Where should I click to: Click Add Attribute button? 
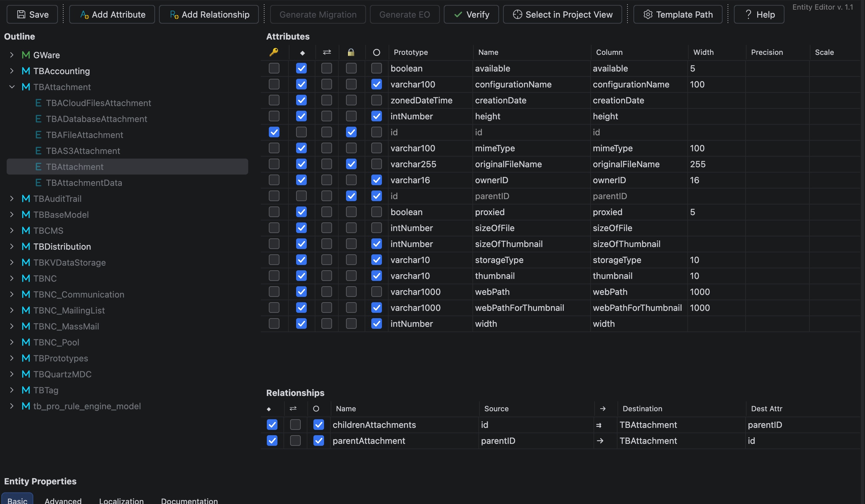[112, 14]
